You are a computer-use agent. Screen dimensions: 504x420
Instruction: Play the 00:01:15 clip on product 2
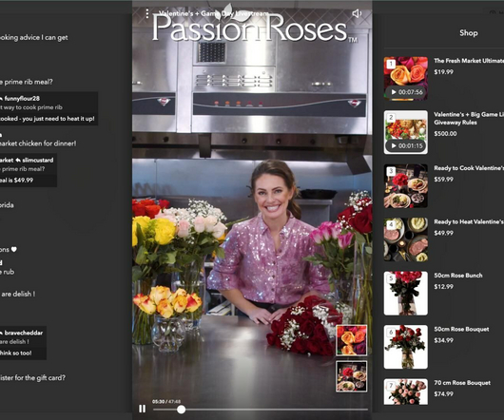406,145
